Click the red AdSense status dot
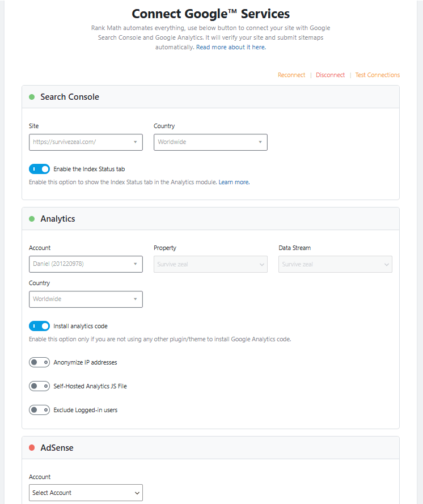 (x=32, y=448)
